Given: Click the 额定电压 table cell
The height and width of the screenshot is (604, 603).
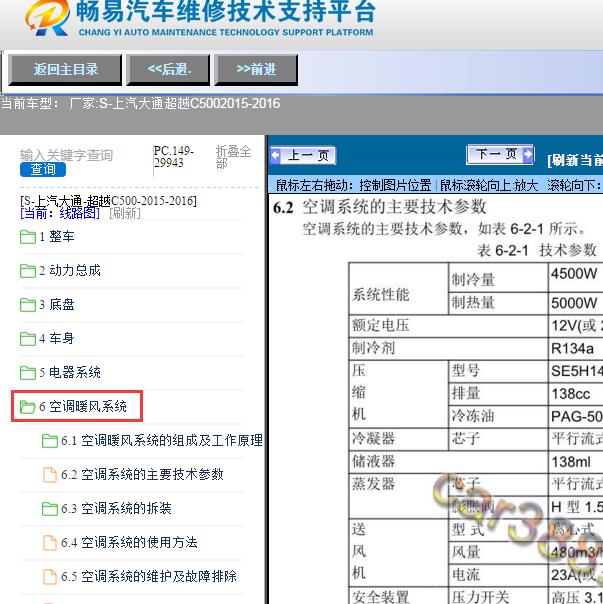Looking at the screenshot, I should (448, 326).
